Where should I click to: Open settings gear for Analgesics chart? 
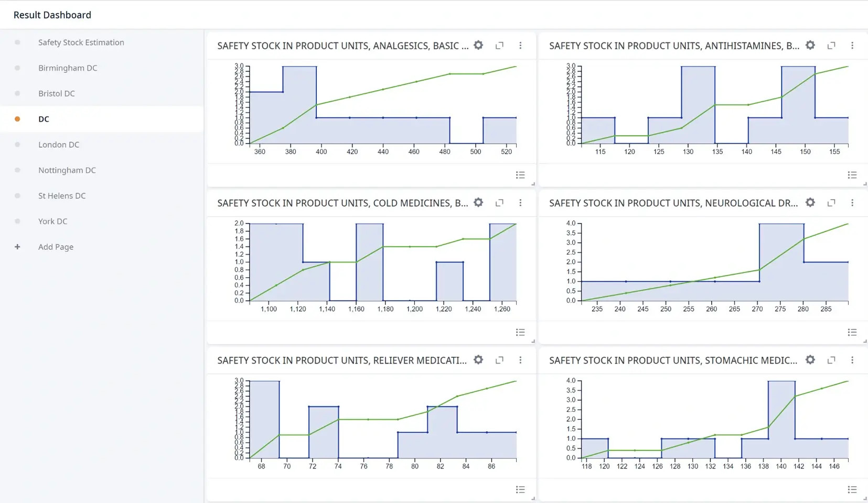click(x=478, y=46)
